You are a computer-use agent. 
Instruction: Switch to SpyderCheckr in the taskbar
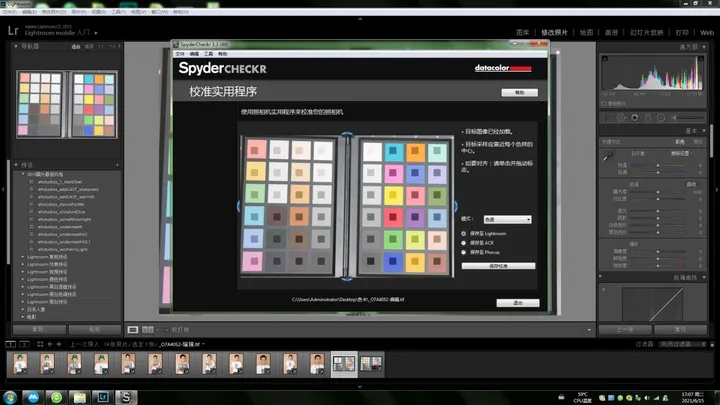click(x=126, y=397)
